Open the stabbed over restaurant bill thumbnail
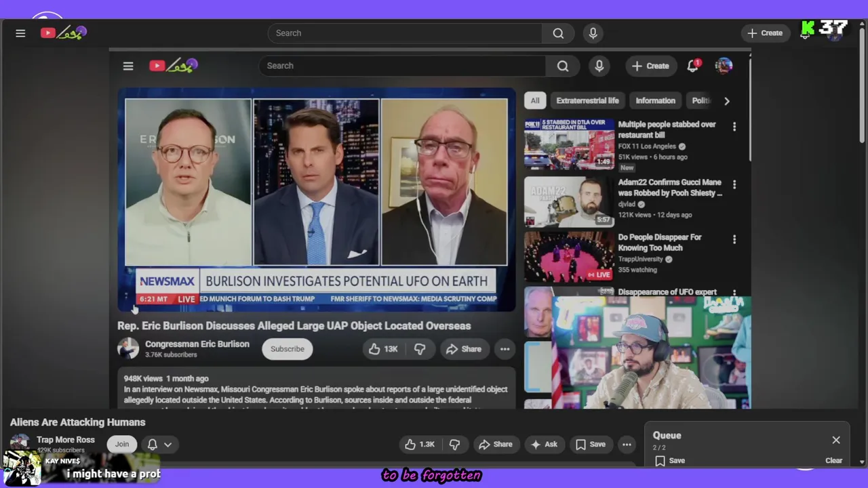Image resolution: width=868 pixels, height=488 pixels. click(x=569, y=144)
